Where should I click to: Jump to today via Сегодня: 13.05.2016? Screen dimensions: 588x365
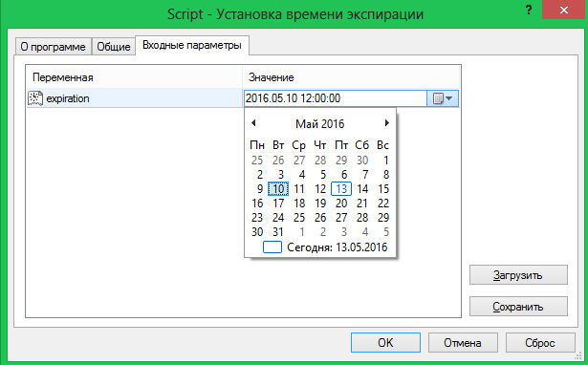tap(338, 247)
